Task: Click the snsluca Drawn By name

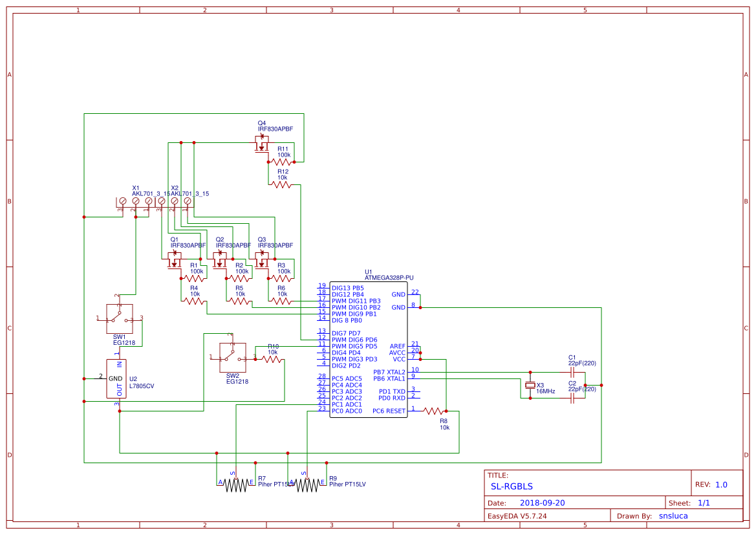Action: (673, 516)
